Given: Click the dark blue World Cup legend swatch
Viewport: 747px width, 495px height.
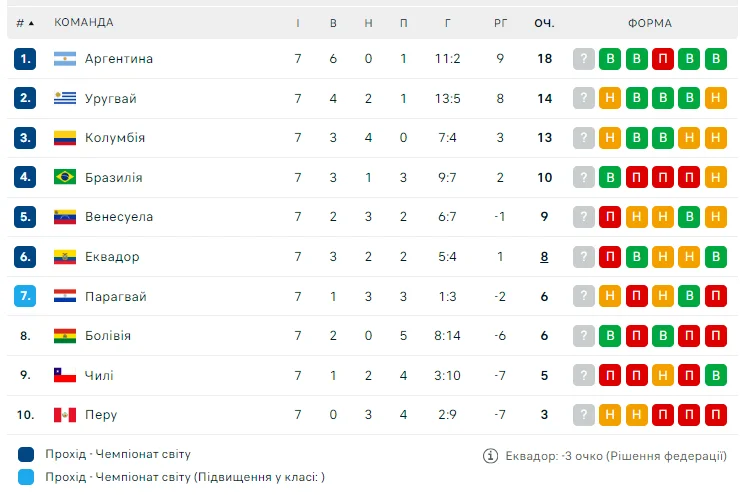Looking at the screenshot, I should click(26, 454).
